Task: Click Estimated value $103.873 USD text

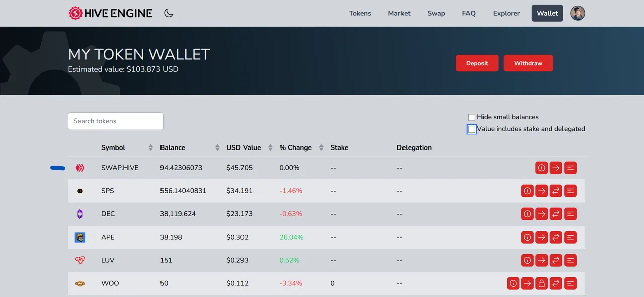Action: pos(123,69)
